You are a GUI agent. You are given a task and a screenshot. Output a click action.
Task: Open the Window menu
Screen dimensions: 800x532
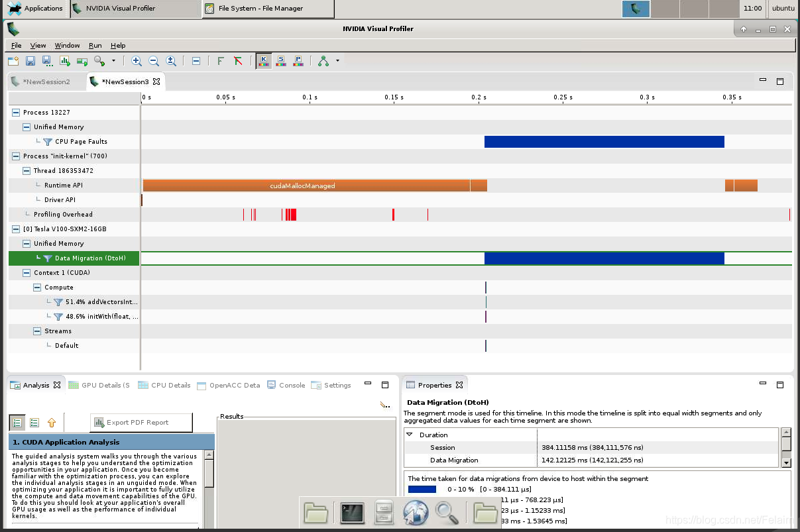(67, 45)
